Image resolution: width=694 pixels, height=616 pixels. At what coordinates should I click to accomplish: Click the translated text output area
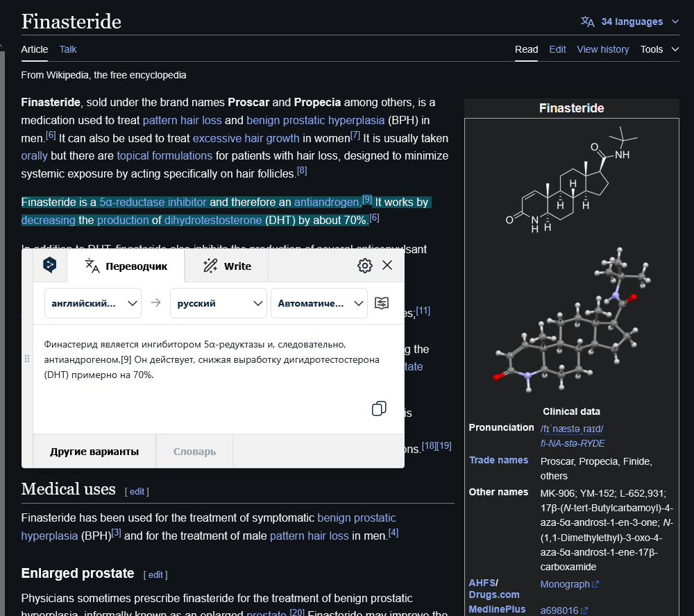[218, 379]
